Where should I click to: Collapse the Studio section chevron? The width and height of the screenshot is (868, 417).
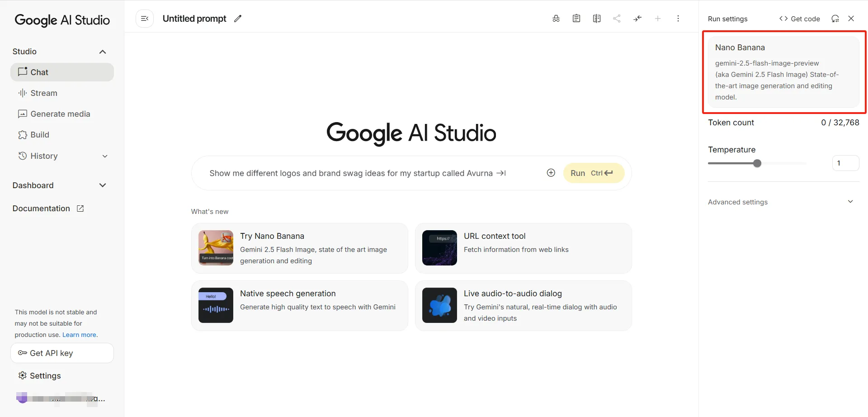[103, 52]
